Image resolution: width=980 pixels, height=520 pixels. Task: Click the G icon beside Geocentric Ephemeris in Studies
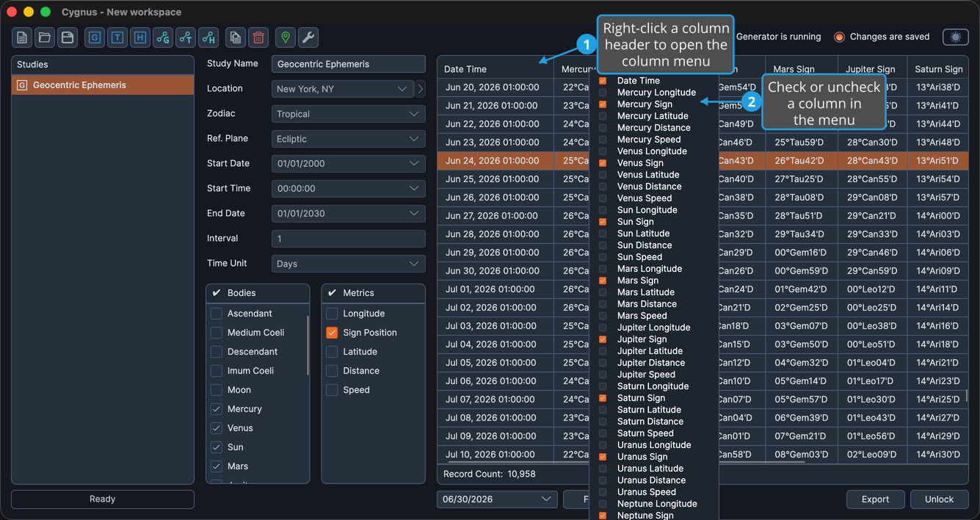(x=22, y=85)
